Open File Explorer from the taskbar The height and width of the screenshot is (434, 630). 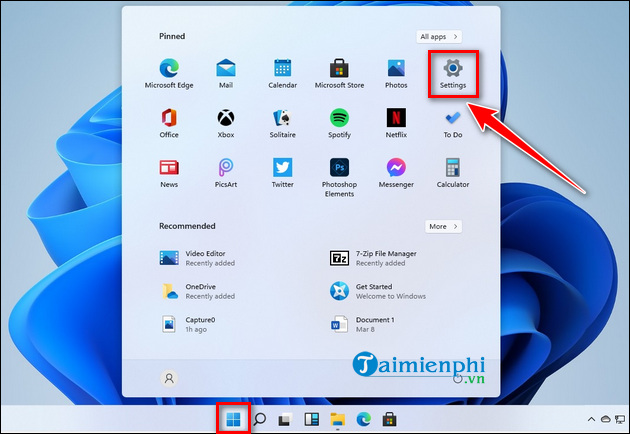point(338,420)
